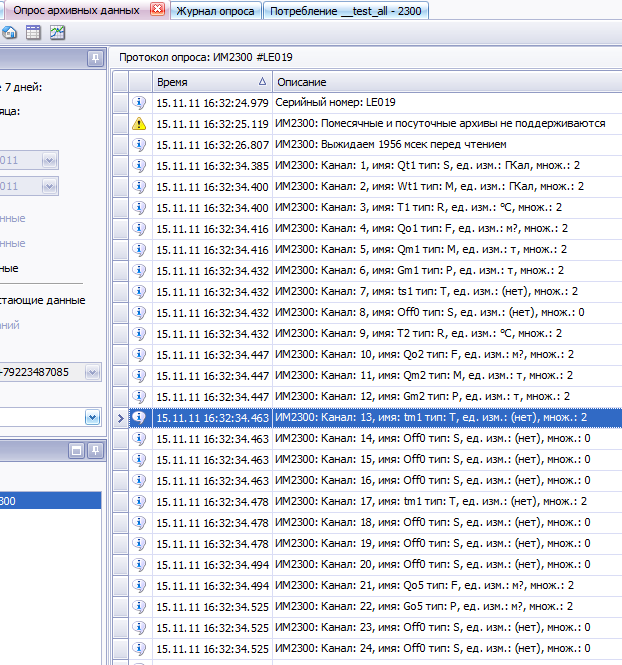This screenshot has height=665, width=622.
Task: Open the second date dropdown ending 011
Action: (49, 186)
